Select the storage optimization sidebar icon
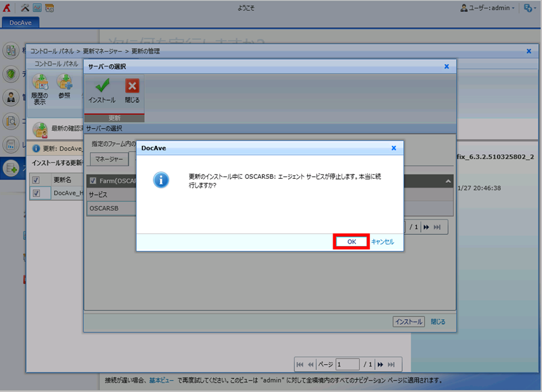Image resolution: width=542 pixels, height=392 pixels. pos(11,168)
